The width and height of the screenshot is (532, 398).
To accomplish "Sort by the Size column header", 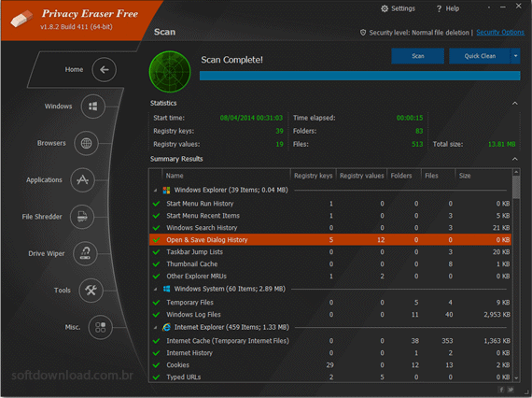I will coord(483,176).
